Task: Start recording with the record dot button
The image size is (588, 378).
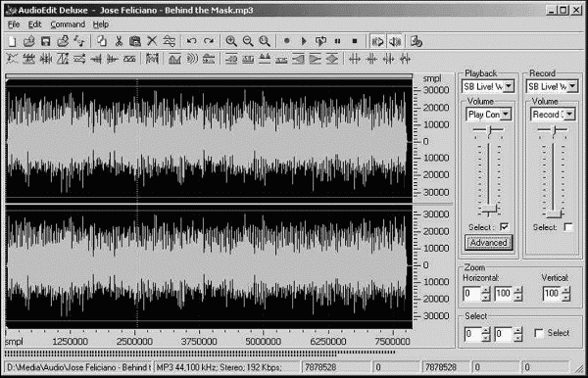Action: tap(287, 41)
